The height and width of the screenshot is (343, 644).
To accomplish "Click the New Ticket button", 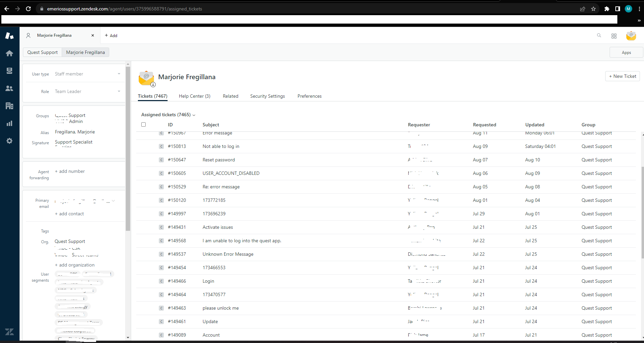I will tap(622, 76).
